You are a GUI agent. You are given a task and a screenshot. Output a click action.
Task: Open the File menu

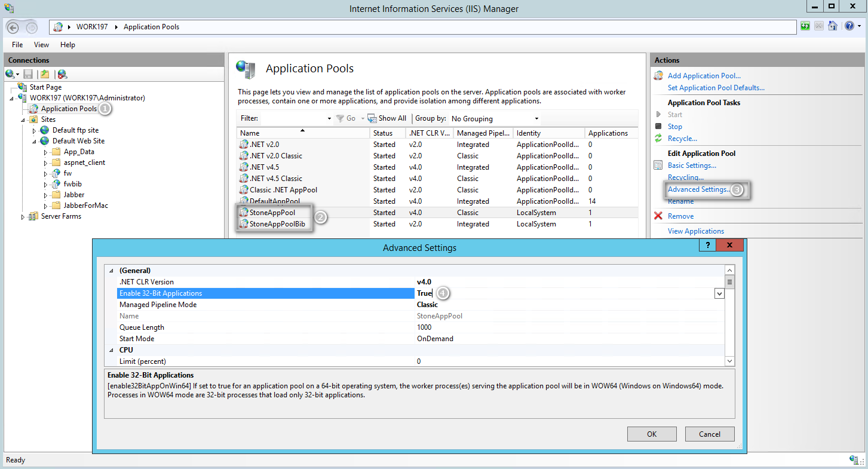click(x=17, y=45)
